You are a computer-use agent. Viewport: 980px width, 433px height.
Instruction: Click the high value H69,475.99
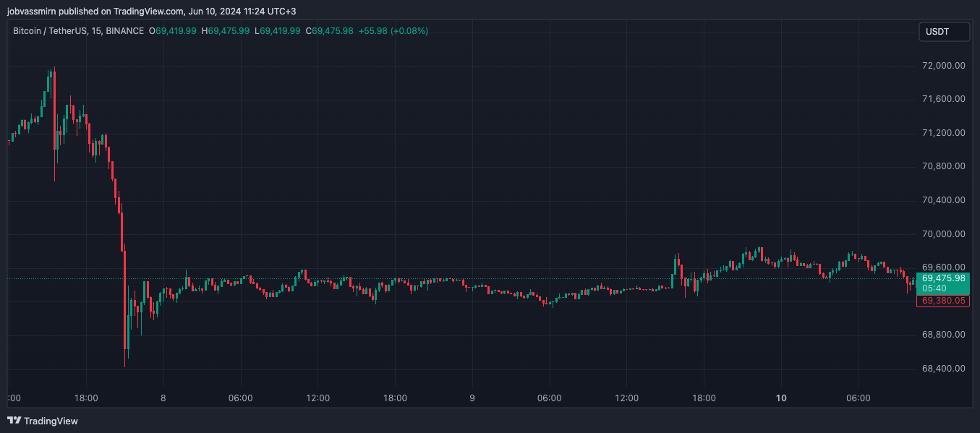pos(226,31)
